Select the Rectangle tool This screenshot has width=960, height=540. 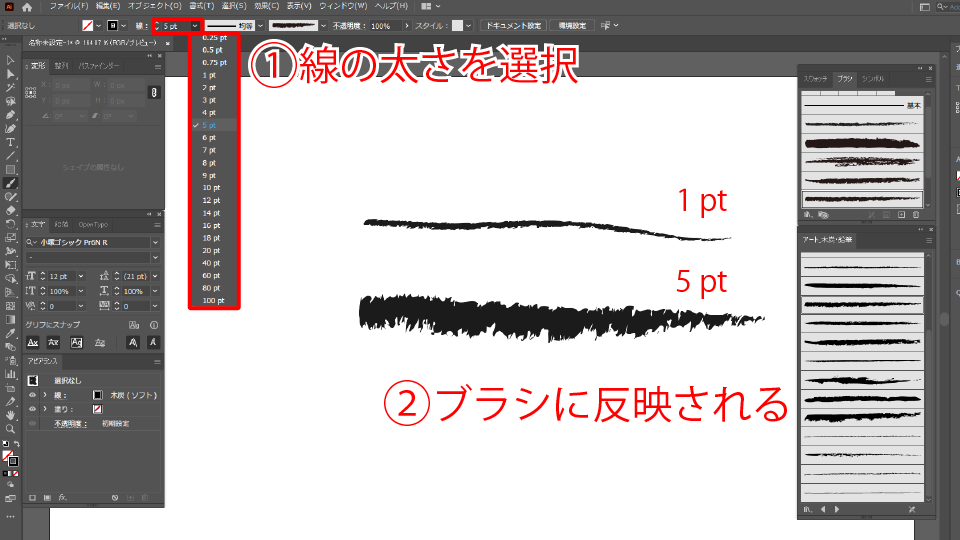pyautogui.click(x=10, y=170)
